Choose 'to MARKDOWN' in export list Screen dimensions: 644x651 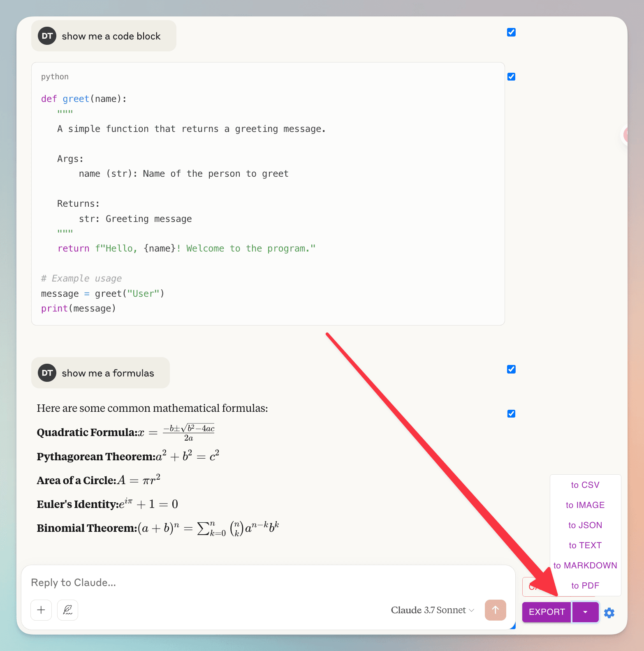pos(585,566)
